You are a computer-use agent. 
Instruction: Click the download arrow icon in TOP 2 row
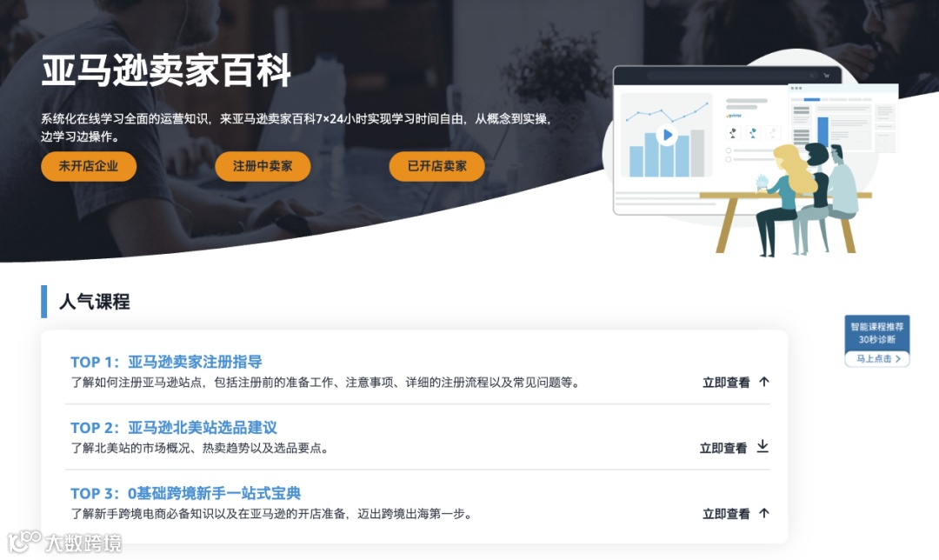click(763, 446)
